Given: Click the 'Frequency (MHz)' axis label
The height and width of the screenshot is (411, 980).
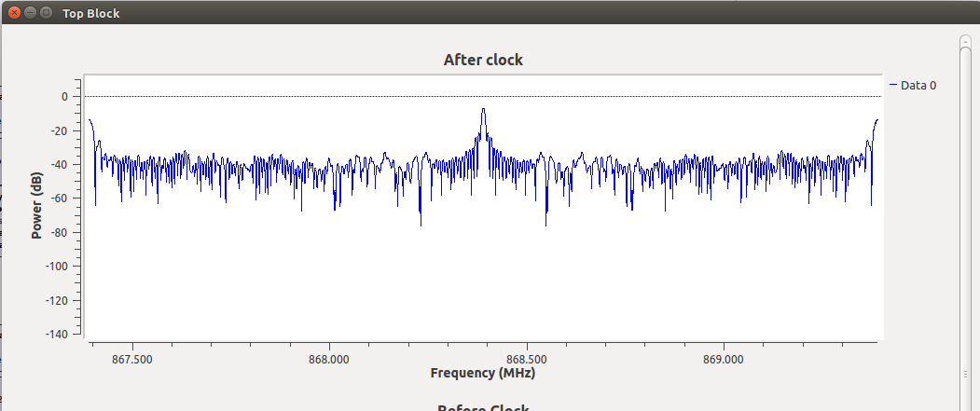Looking at the screenshot, I should coord(483,374).
